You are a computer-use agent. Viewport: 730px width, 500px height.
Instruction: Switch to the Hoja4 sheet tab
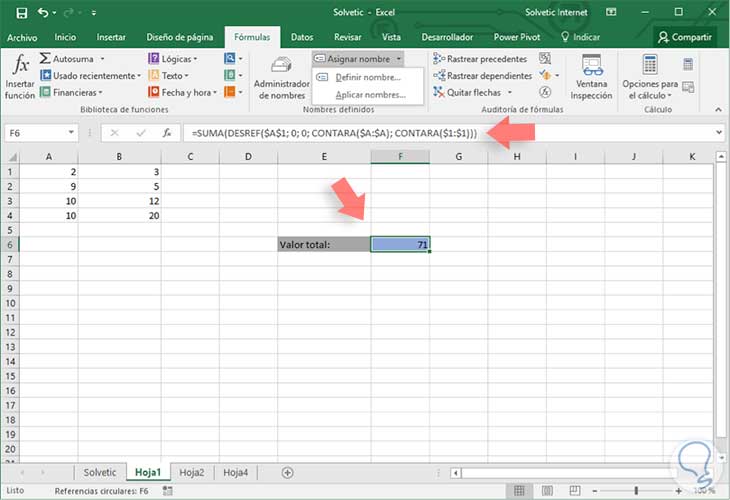point(235,472)
